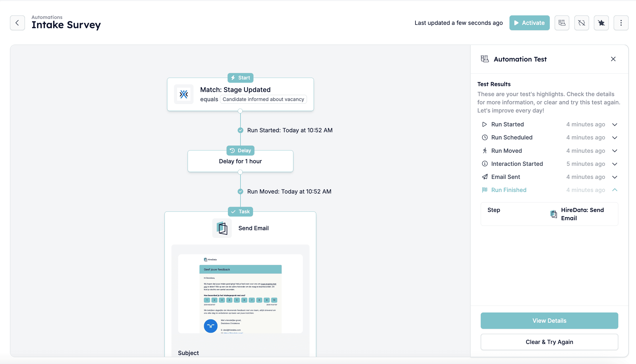636x364 pixels.
Task: Click the Run Scheduled result label
Action: pos(512,137)
